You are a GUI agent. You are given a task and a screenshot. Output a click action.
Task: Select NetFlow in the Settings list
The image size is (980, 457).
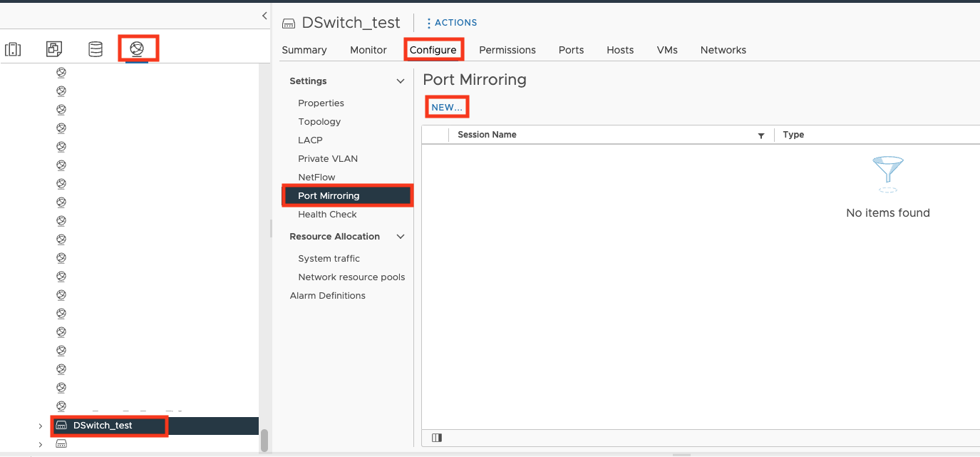coord(316,178)
